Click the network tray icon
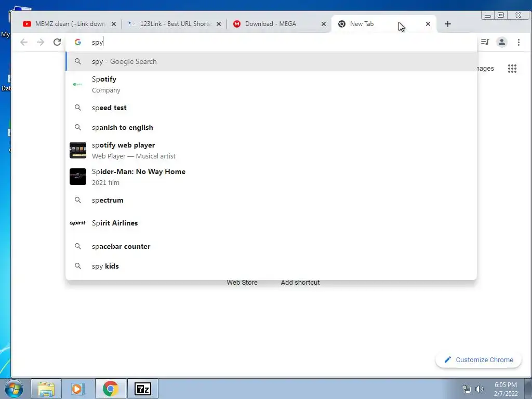Viewport: 532px width, 399px height. [x=467, y=389]
